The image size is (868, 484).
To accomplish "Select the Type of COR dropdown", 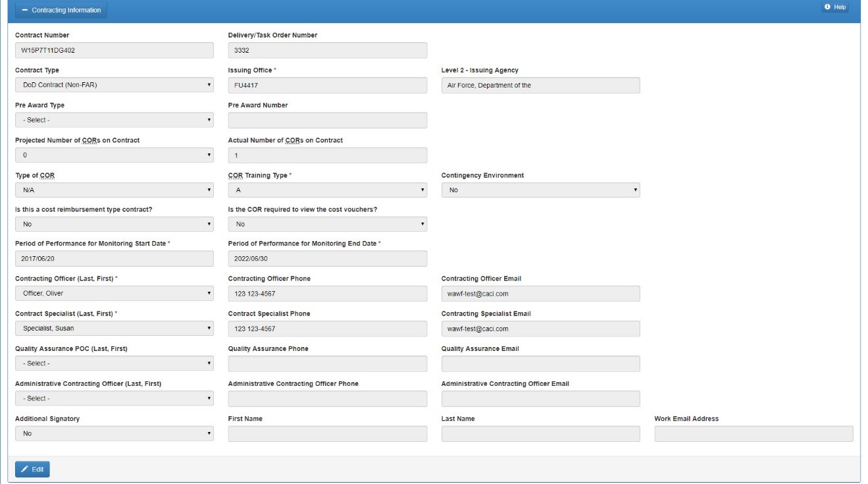I will pos(114,190).
